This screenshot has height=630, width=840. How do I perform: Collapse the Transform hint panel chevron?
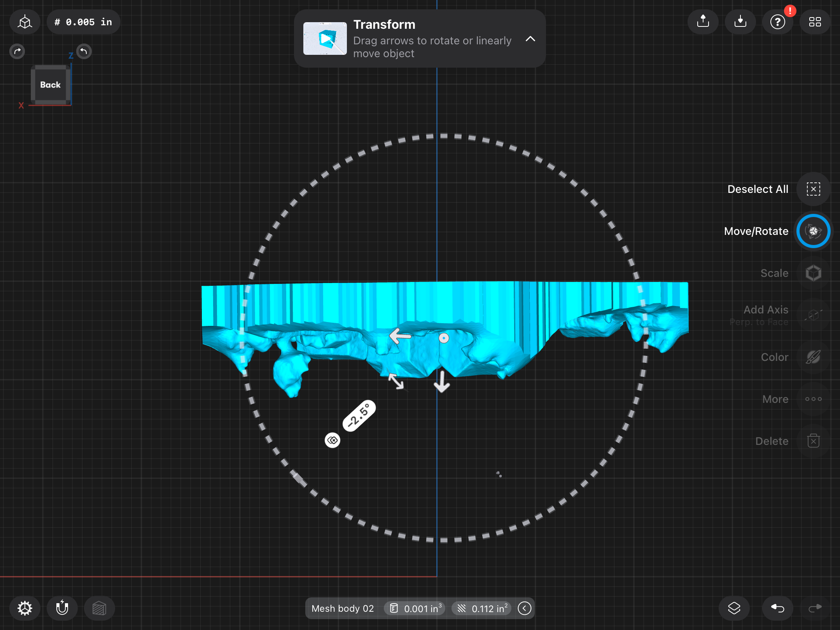pyautogui.click(x=530, y=39)
